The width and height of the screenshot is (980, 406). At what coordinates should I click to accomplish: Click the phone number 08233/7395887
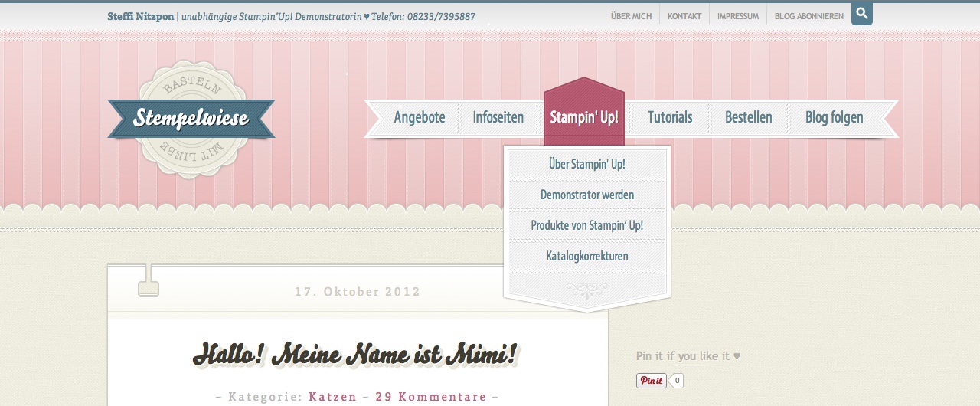(441, 16)
